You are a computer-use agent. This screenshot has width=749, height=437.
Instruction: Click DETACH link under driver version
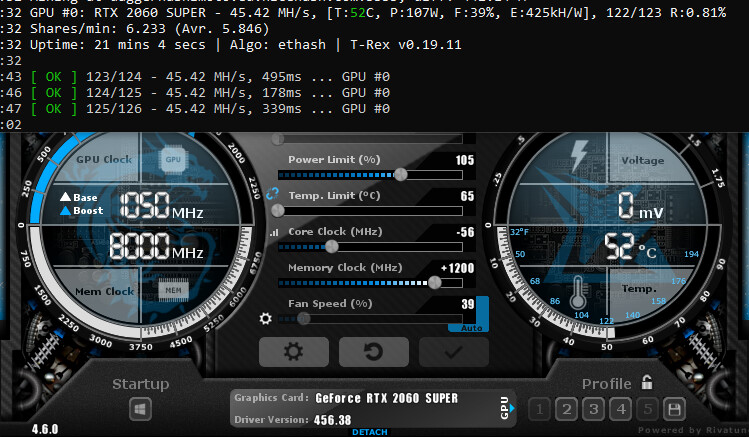point(370,432)
